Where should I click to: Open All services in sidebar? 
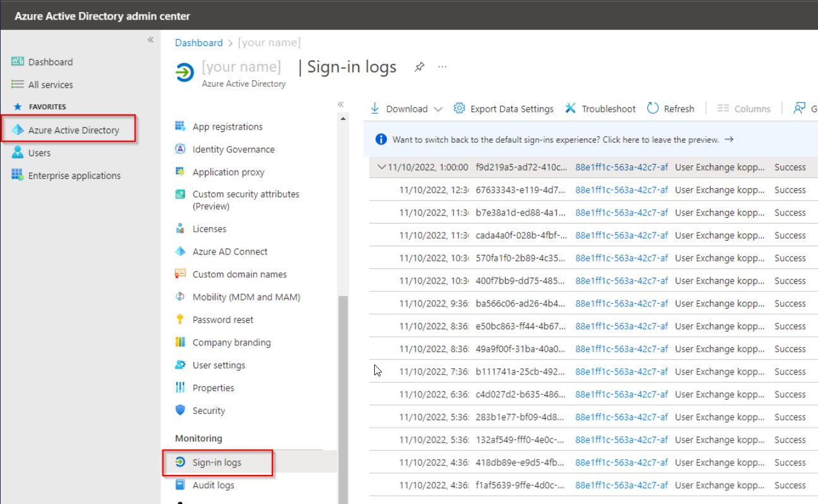coord(51,85)
